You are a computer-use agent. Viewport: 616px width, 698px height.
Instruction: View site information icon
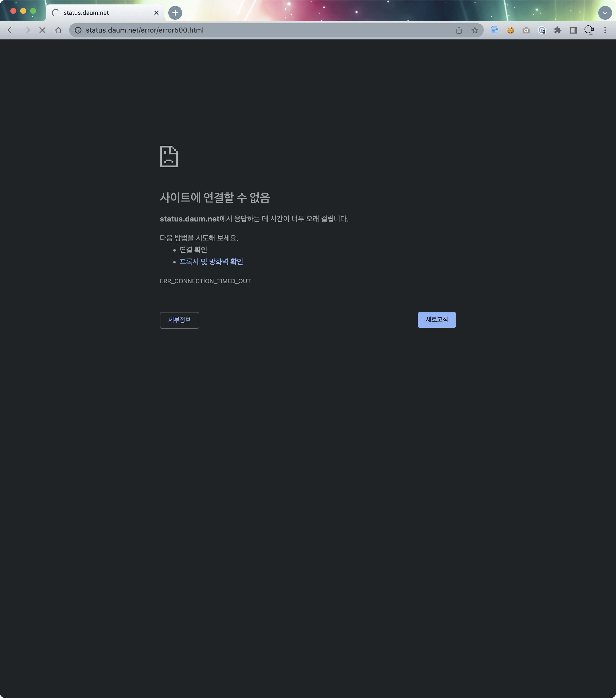click(78, 30)
